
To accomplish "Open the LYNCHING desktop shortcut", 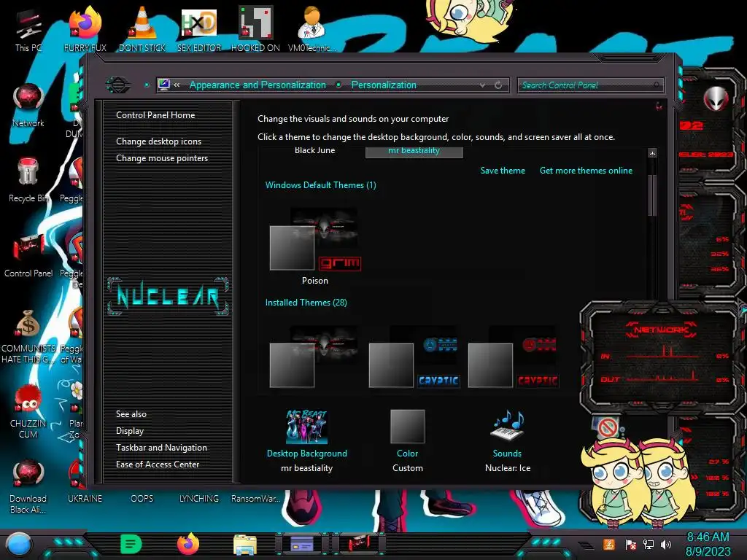I will [x=199, y=499].
